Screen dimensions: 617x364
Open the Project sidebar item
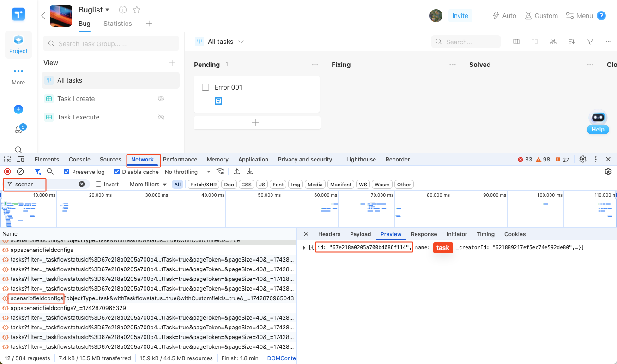pos(18,44)
